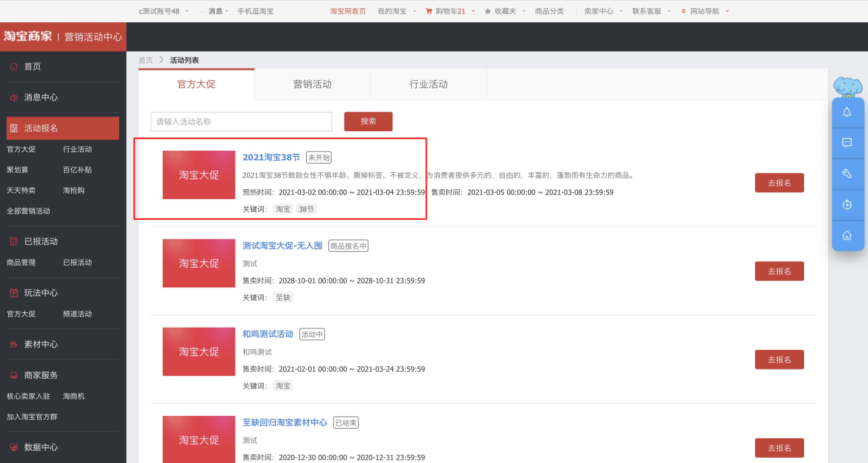Image resolution: width=868 pixels, height=463 pixels.
Task: Click the stopwatch icon in floating toolbar
Action: pos(847,205)
